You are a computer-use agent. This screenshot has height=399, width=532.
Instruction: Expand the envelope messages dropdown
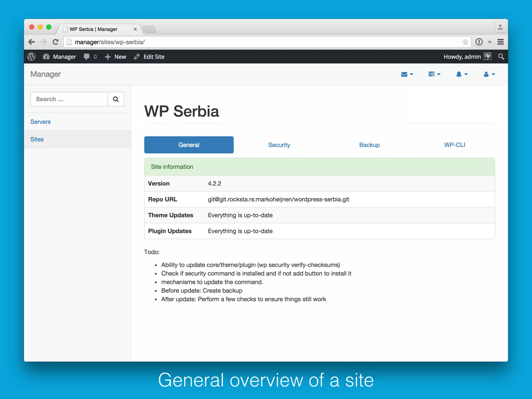pyautogui.click(x=407, y=74)
